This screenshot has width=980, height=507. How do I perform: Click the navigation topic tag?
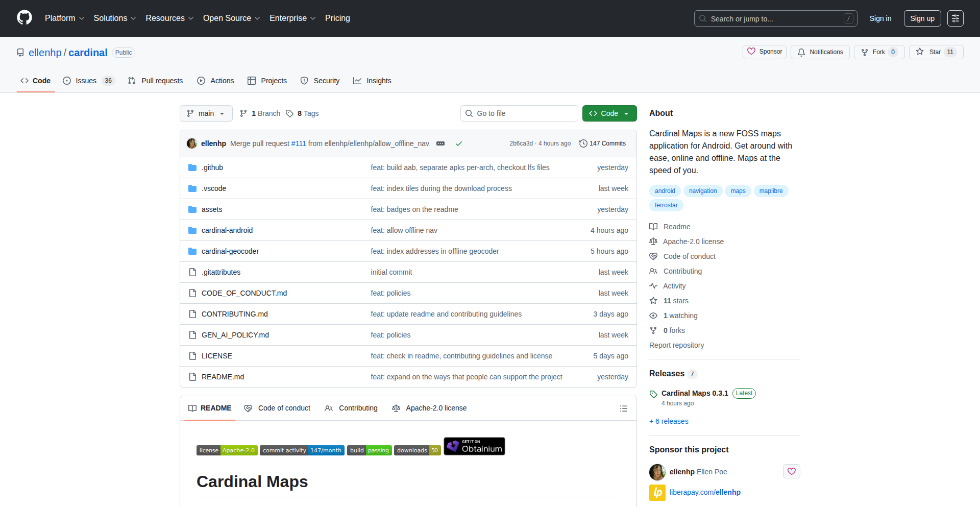[x=703, y=191]
